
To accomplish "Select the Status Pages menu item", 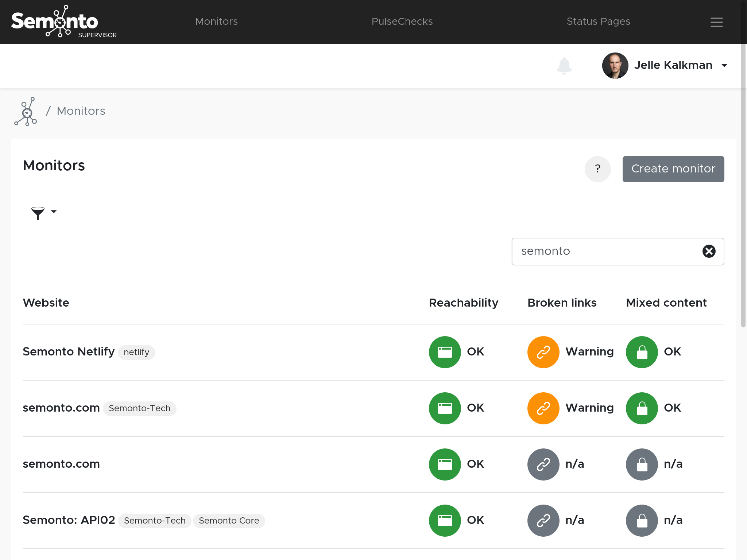I will [x=598, y=22].
